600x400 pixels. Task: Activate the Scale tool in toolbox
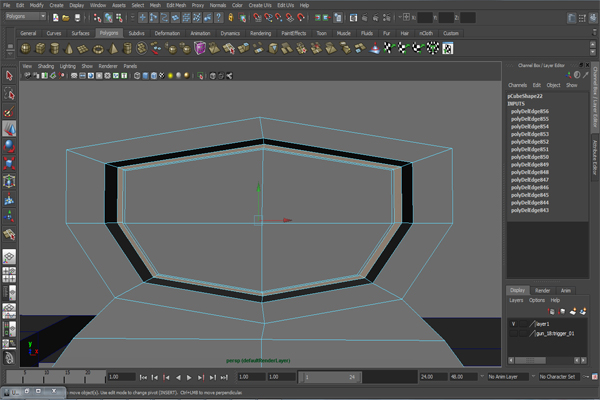pyautogui.click(x=9, y=163)
